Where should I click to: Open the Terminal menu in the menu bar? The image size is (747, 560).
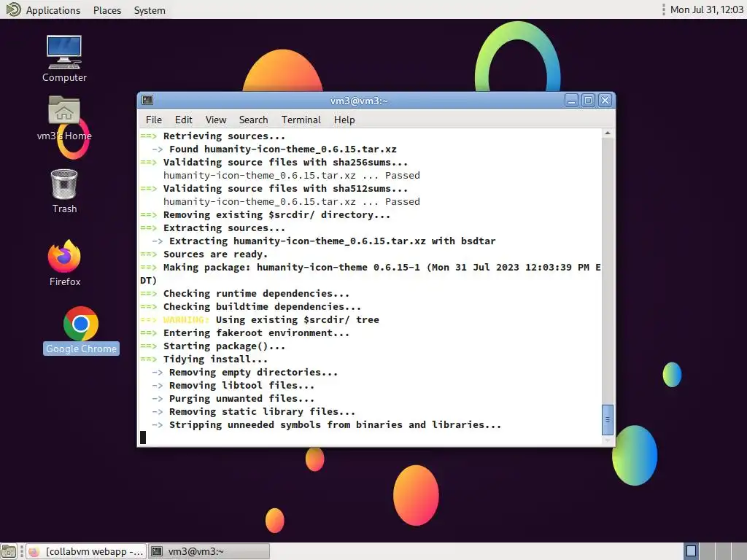point(301,120)
